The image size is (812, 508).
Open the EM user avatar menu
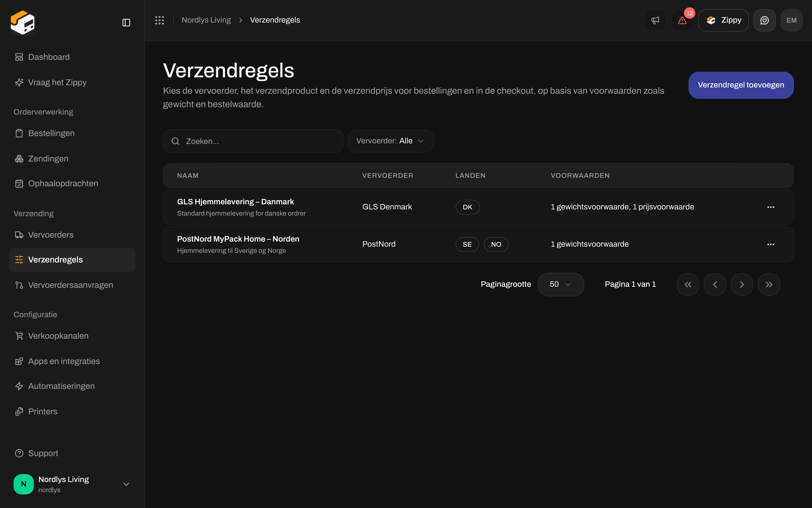pos(791,20)
